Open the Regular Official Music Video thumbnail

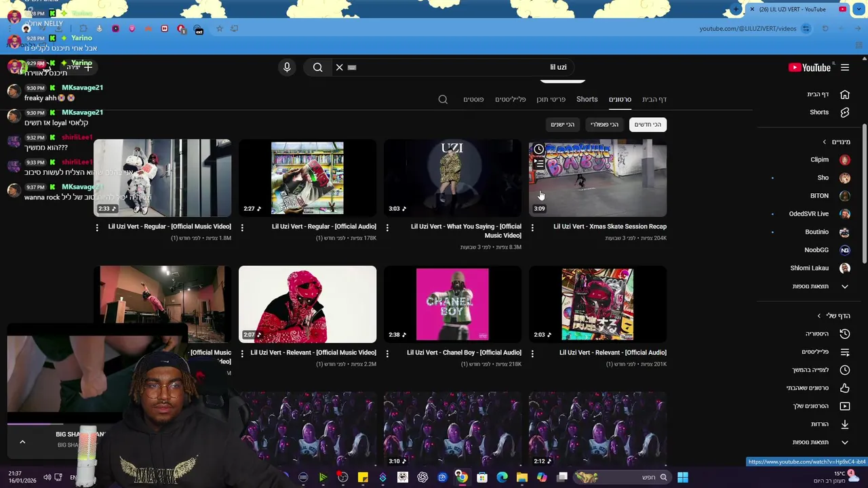(x=162, y=178)
